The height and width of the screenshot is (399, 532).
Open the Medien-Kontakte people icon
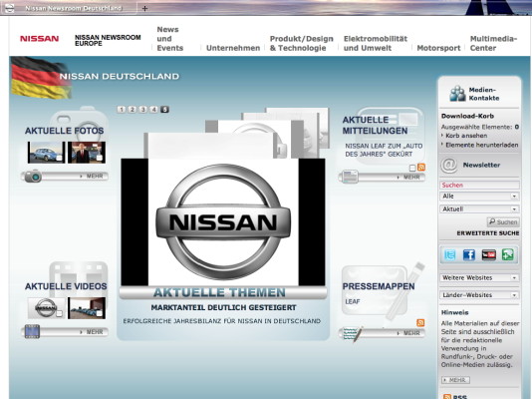(x=457, y=94)
